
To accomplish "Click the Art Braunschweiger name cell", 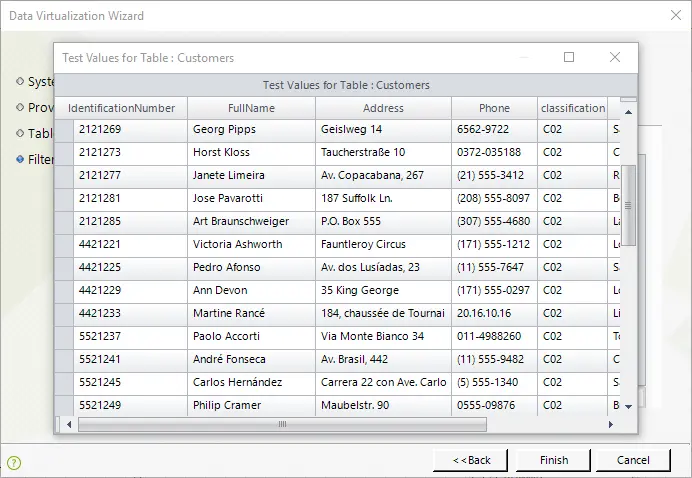I will click(x=251, y=222).
